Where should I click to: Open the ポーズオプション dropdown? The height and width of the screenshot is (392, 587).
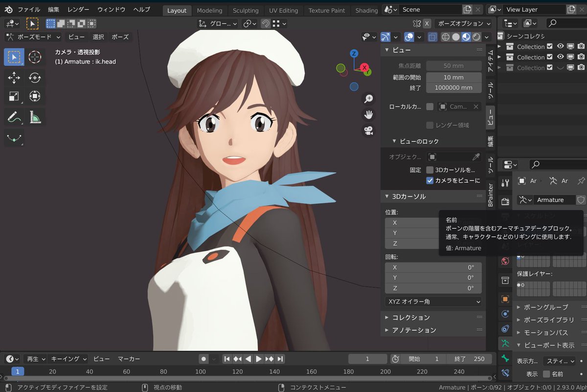(464, 23)
